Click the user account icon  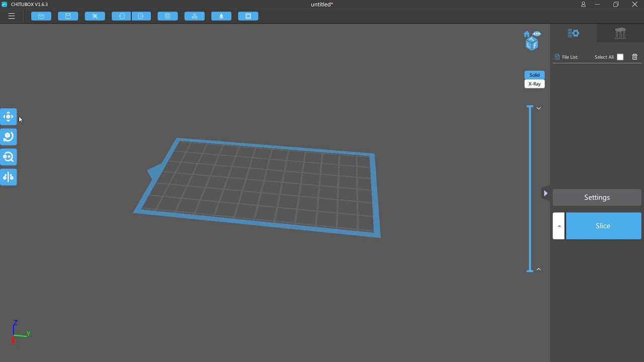tap(583, 5)
